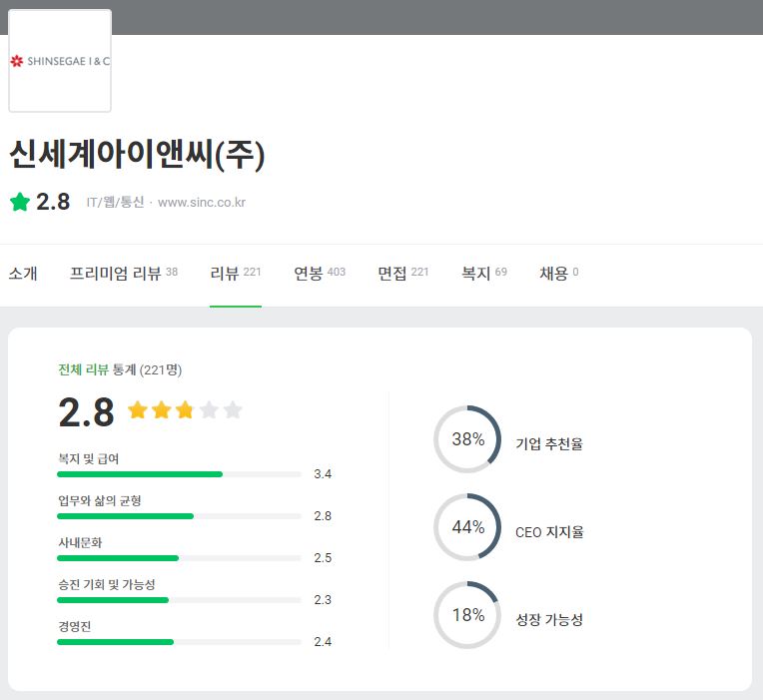Click the 성장 가능성 label

coord(549,620)
